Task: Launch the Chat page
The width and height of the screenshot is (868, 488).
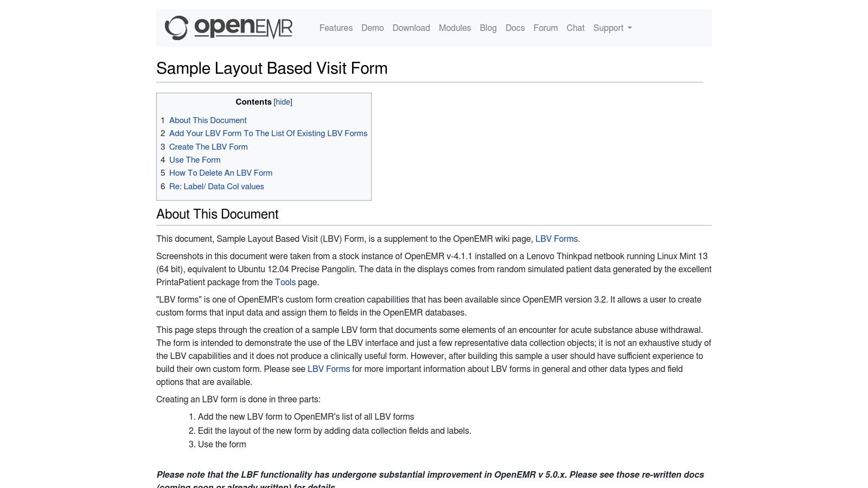Action: tap(575, 28)
